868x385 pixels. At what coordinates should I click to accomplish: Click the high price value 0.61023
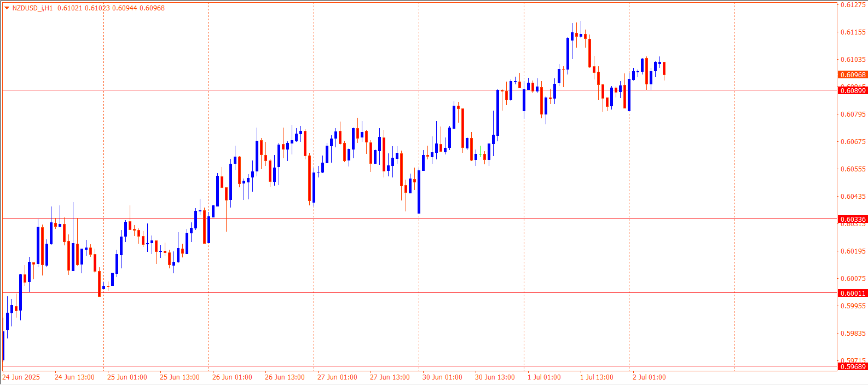pos(97,8)
